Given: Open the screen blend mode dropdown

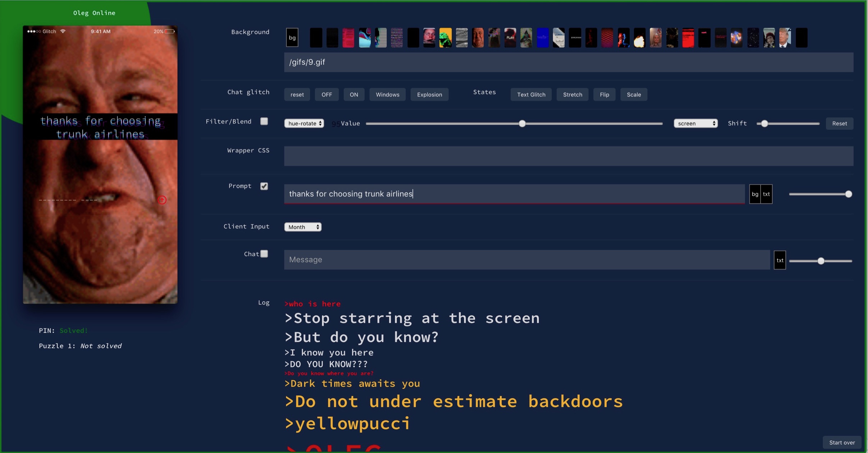Looking at the screenshot, I should tap(695, 123).
